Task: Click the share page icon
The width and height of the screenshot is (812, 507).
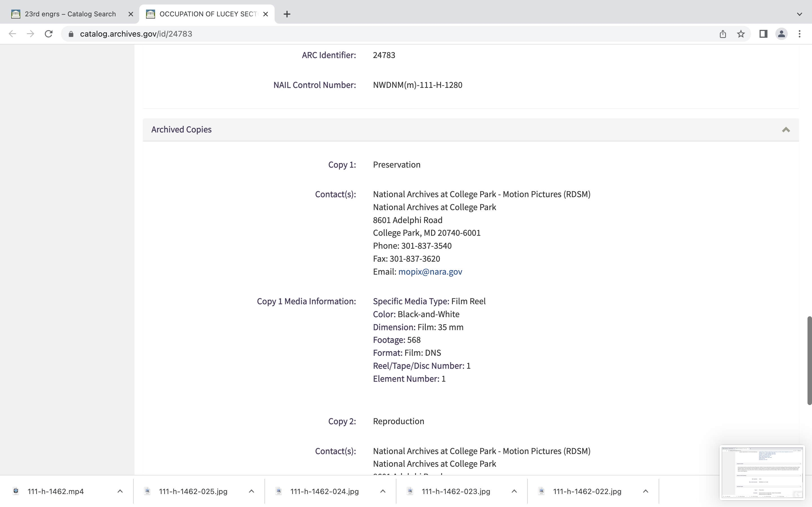Action: coord(723,34)
